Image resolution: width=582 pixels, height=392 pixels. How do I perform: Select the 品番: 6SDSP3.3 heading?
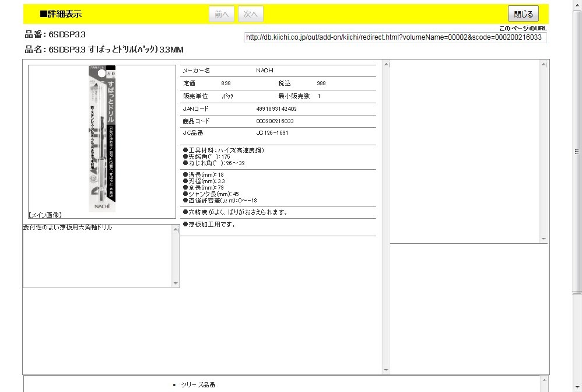(55, 35)
